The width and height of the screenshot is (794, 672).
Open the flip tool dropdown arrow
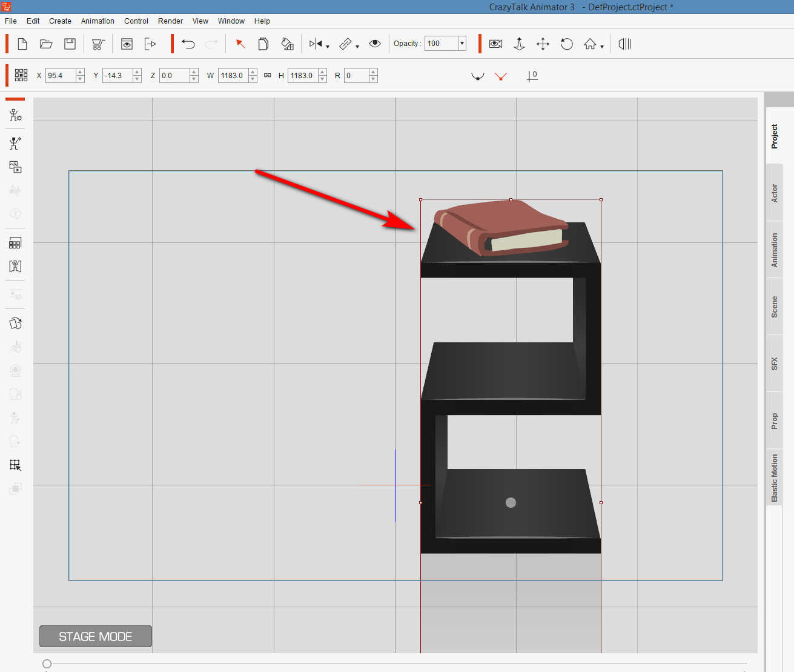pos(328,47)
